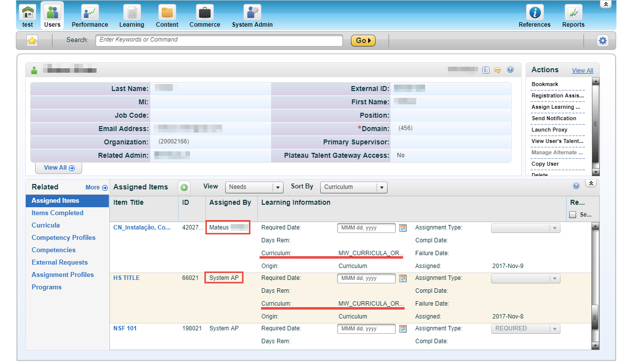Open the Reports section
Screen dimensions: 632x364
pyautogui.click(x=573, y=15)
